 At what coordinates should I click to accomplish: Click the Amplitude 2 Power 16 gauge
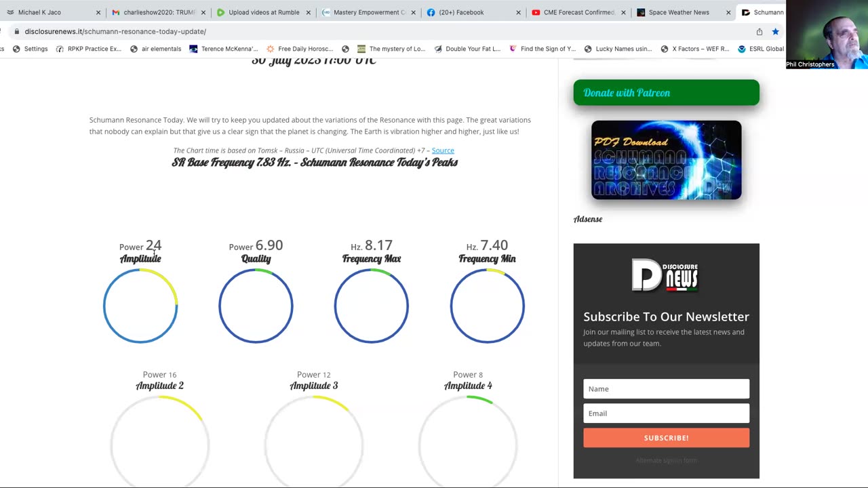coord(159,441)
